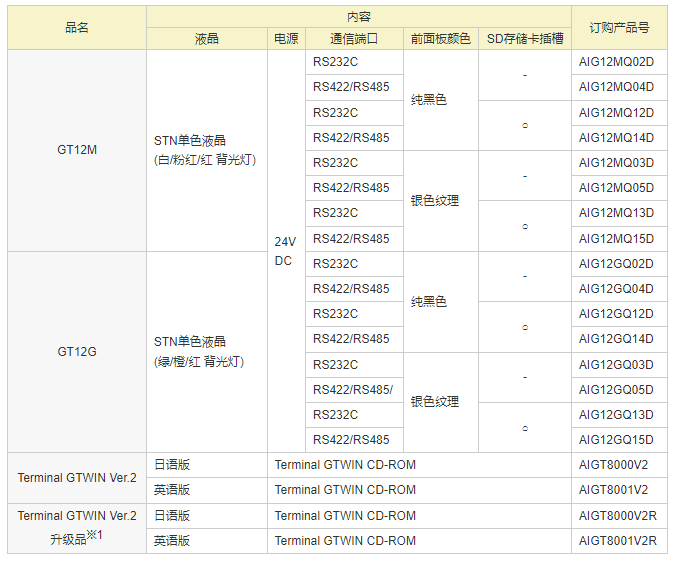Click the 24V DC power cell
The height and width of the screenshot is (562, 678).
point(285,251)
